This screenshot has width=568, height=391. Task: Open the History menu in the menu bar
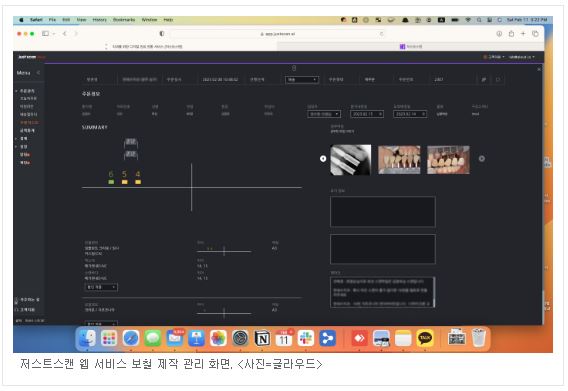coord(100,20)
